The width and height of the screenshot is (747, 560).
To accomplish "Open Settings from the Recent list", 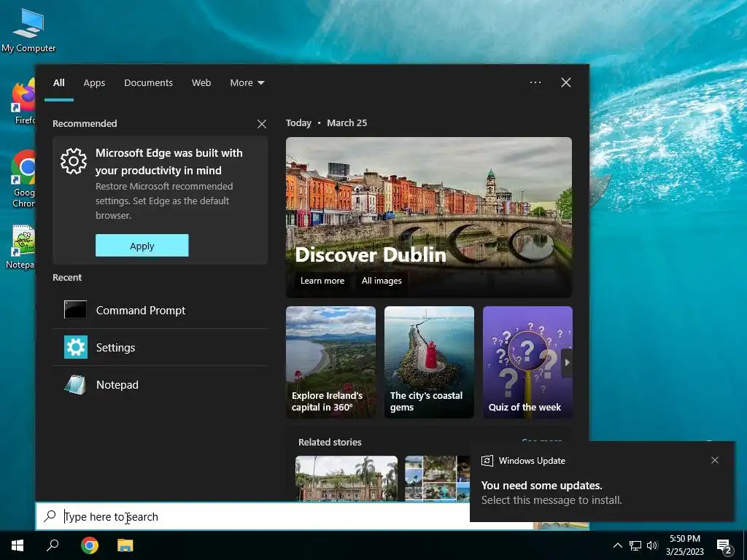I will (160, 347).
